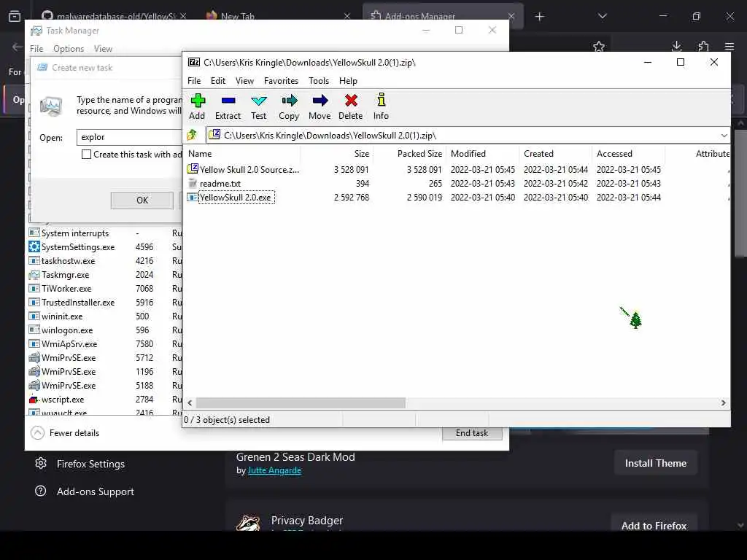747x560 pixels.
Task: Open Task Manager Options menu
Action: tap(69, 49)
